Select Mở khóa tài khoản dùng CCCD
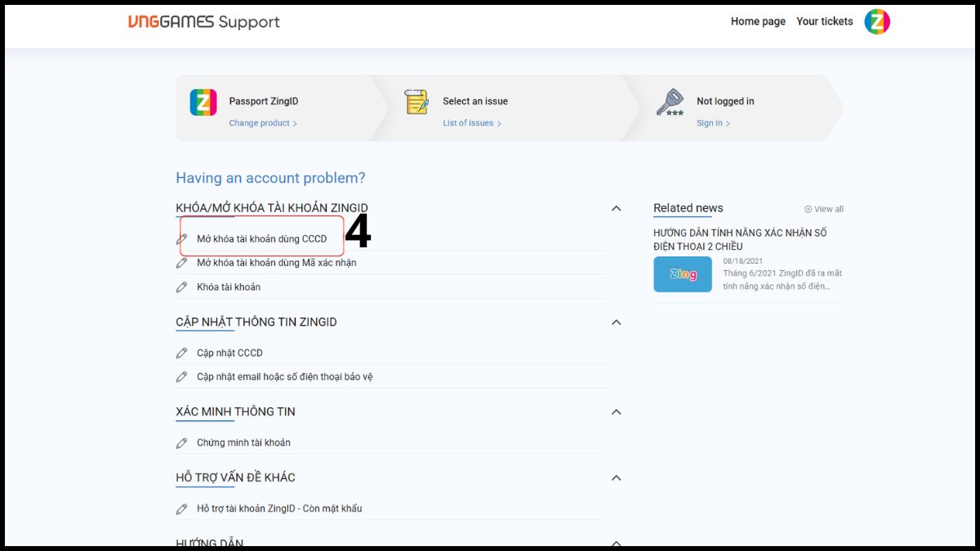The image size is (980, 551). 261,239
